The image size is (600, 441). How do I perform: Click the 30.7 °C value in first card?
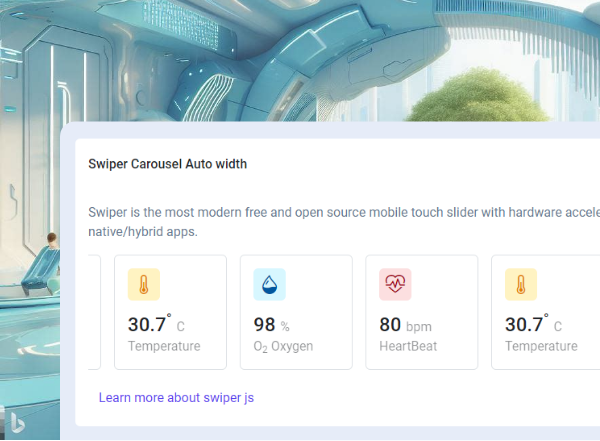click(x=156, y=325)
